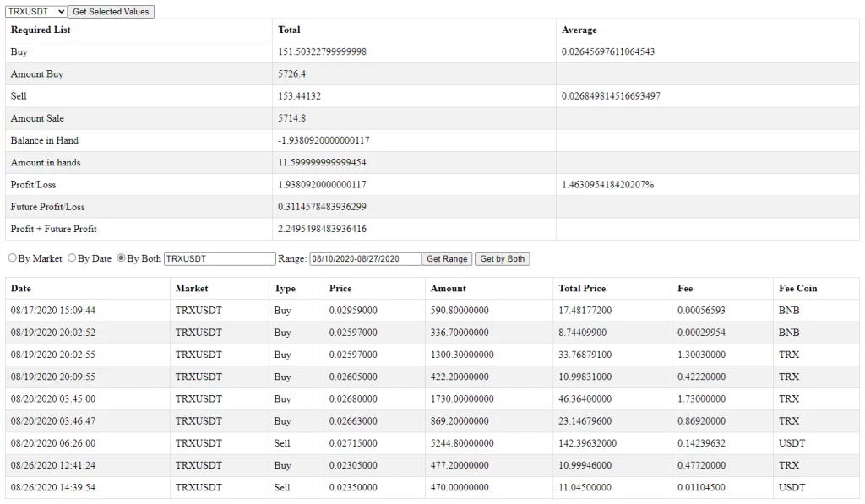Click the Date column header
Screen dimensions: 865x504
pos(21,289)
